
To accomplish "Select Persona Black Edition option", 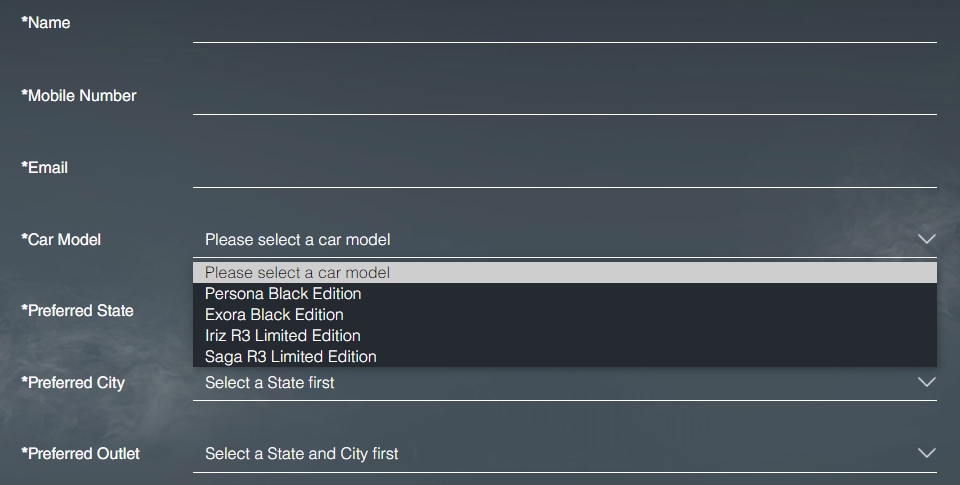I will pyautogui.click(x=283, y=294).
